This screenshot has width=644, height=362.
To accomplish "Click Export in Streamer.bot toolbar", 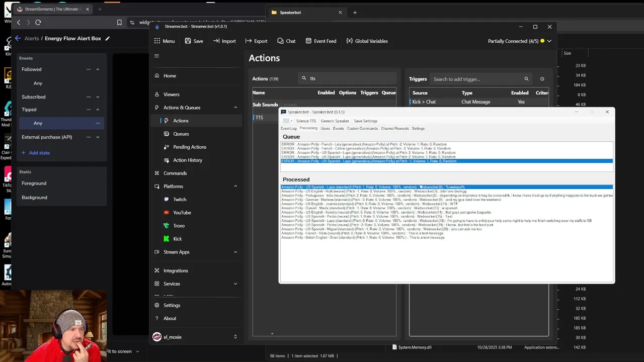I will 256,41.
